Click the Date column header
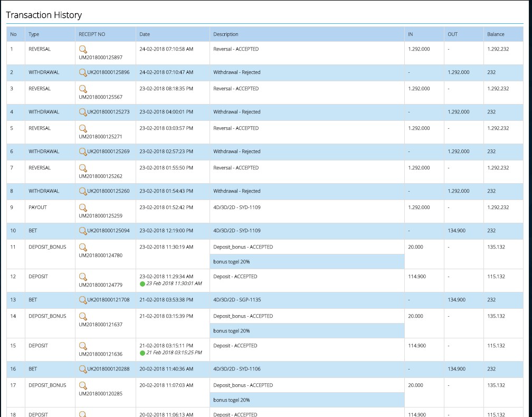 (x=145, y=34)
